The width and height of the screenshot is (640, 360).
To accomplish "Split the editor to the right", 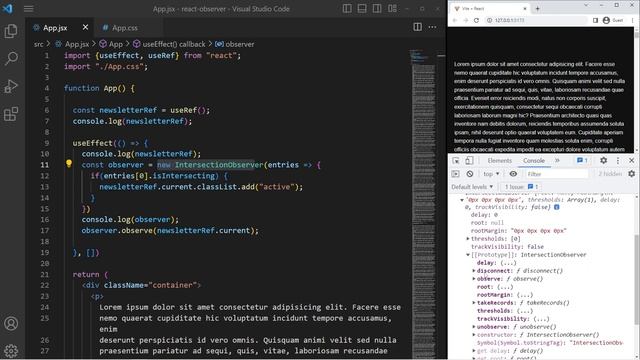I will pos(418,27).
